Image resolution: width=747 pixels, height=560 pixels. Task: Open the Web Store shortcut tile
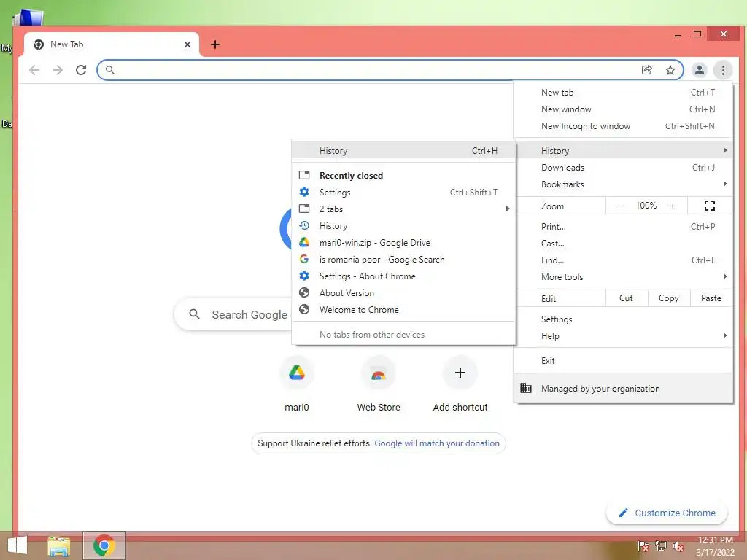click(379, 384)
